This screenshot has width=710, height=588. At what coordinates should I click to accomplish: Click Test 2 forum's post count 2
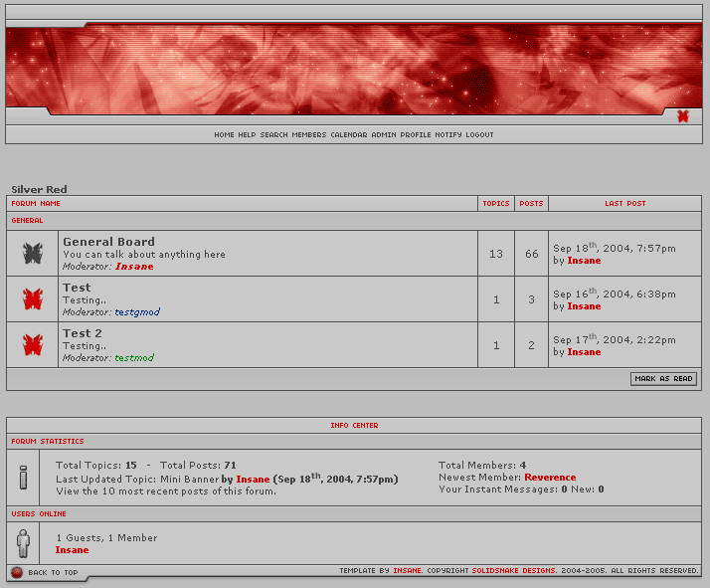tap(532, 345)
